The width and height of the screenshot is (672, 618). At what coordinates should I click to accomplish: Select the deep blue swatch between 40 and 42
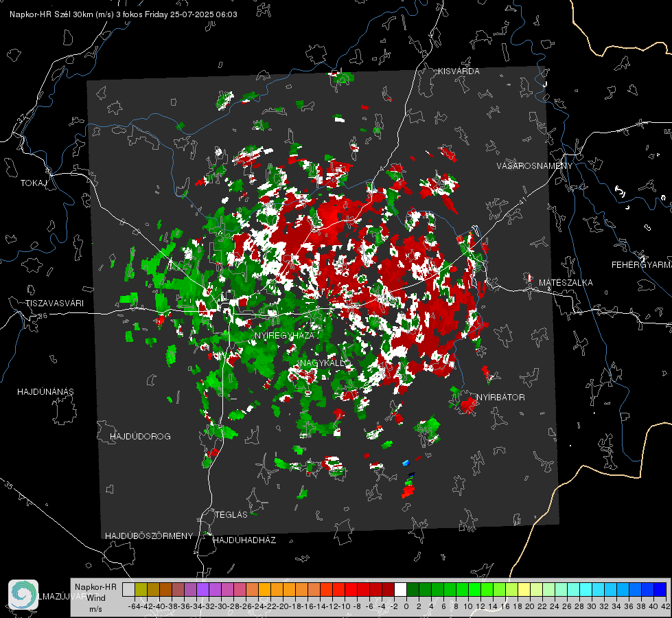click(660, 590)
